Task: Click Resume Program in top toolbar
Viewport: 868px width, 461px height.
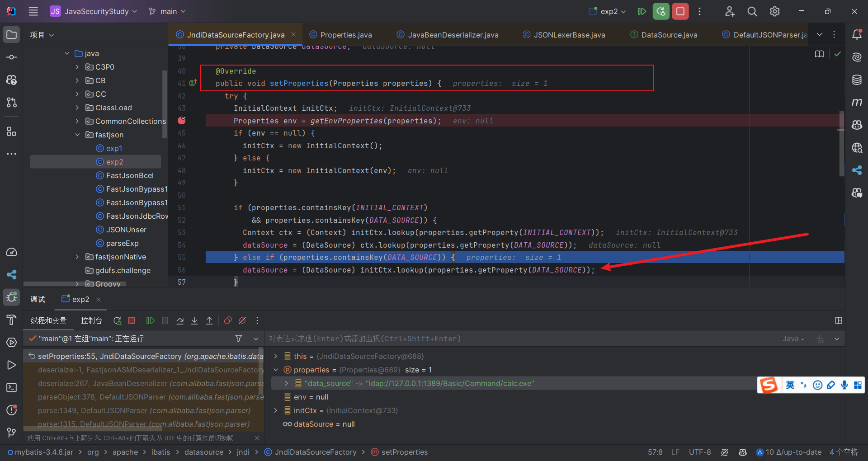Action: 642,11
